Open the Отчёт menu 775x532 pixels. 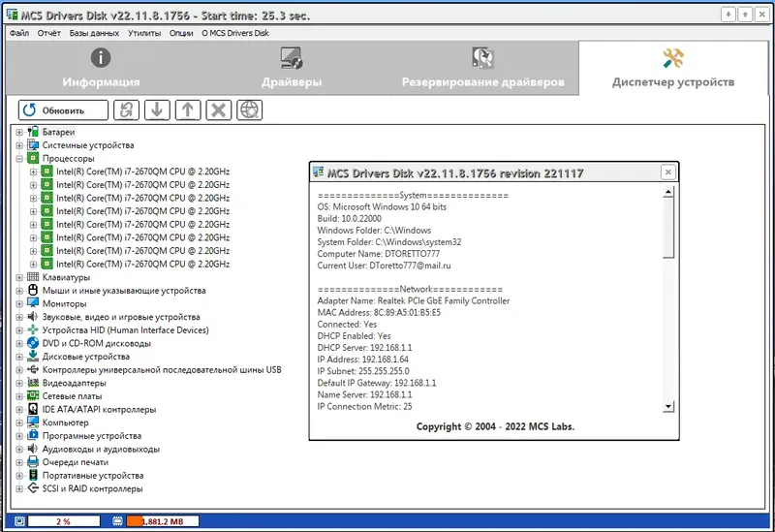(x=49, y=33)
